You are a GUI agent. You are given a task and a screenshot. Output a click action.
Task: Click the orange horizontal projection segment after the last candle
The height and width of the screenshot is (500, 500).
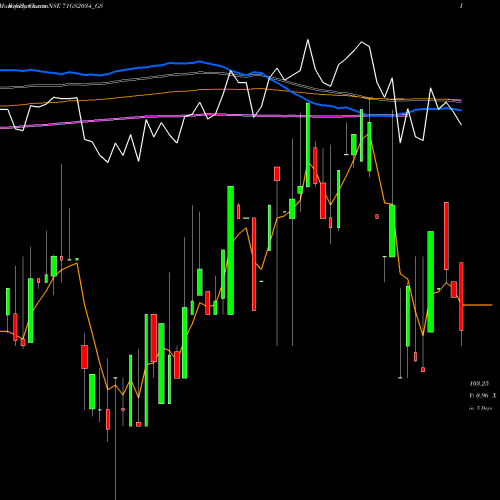478,305
